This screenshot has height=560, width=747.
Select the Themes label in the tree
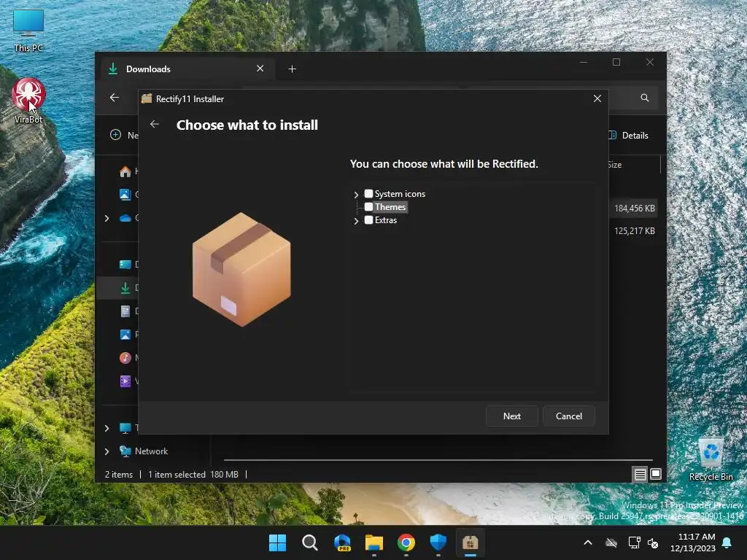point(390,206)
